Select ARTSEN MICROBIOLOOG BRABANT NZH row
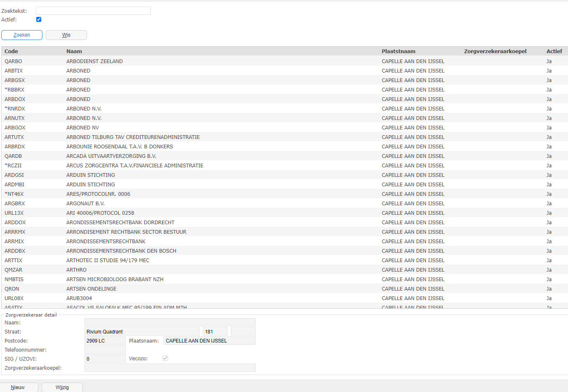Viewport: 568px width, 392px height. point(284,279)
